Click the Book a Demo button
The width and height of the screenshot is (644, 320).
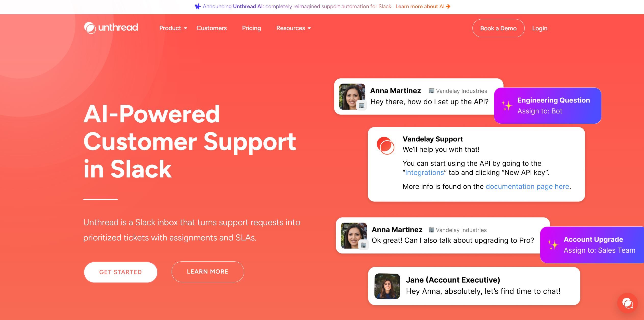click(x=499, y=28)
